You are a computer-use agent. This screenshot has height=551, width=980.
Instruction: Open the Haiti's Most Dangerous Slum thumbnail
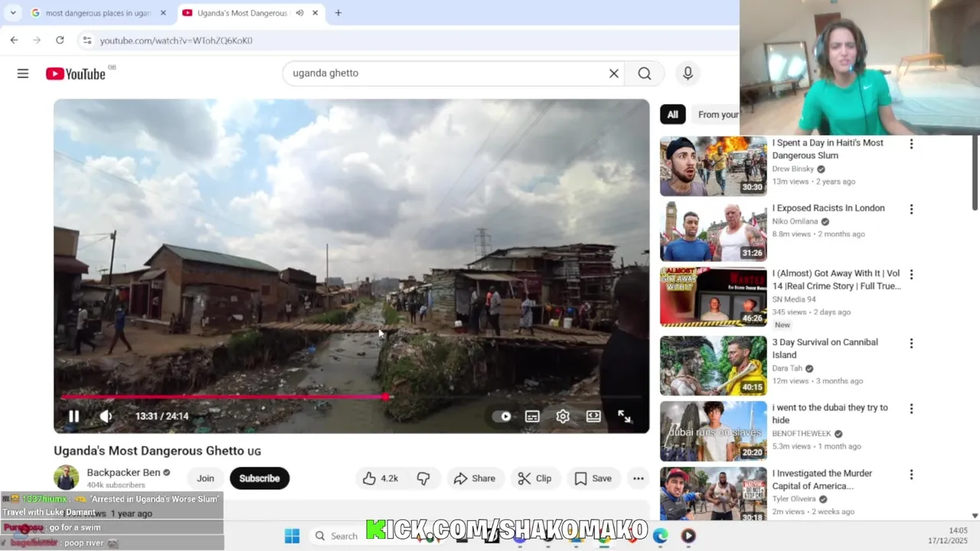click(x=713, y=166)
